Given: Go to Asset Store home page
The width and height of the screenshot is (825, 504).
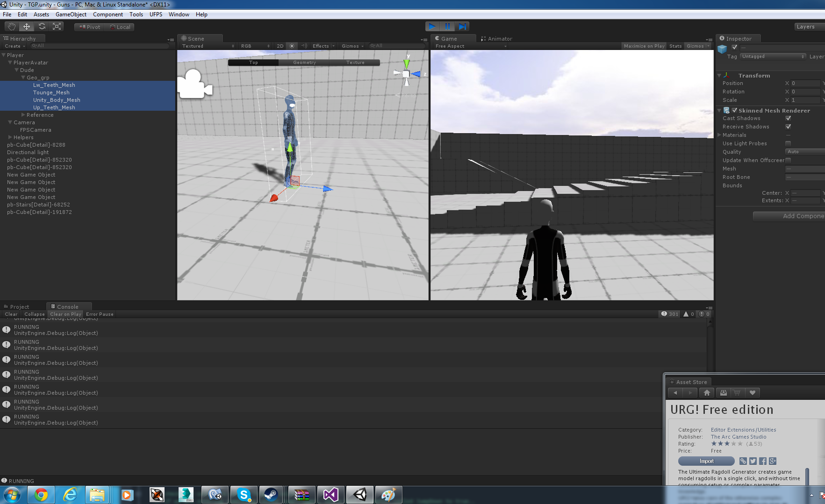Looking at the screenshot, I should click(707, 393).
